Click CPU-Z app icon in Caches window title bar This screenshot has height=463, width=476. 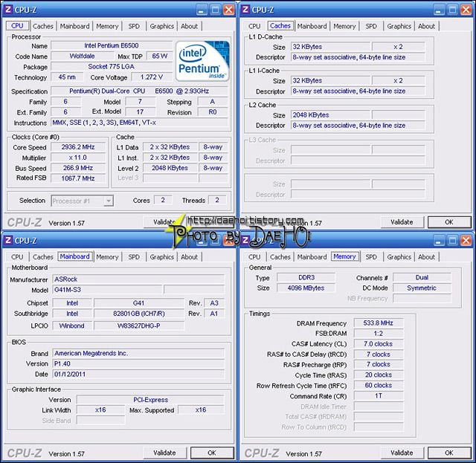coord(245,10)
